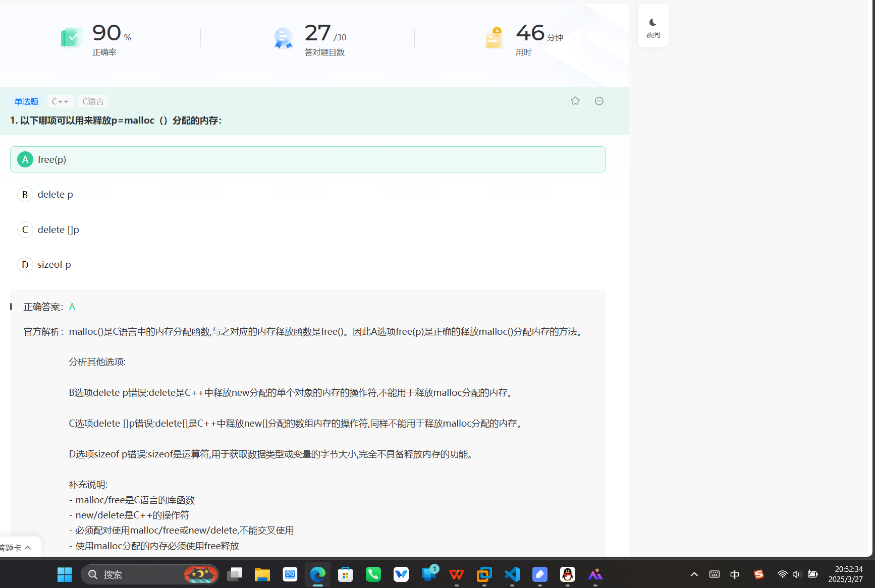Check battery status in system tray
875x588 pixels.
[812, 574]
